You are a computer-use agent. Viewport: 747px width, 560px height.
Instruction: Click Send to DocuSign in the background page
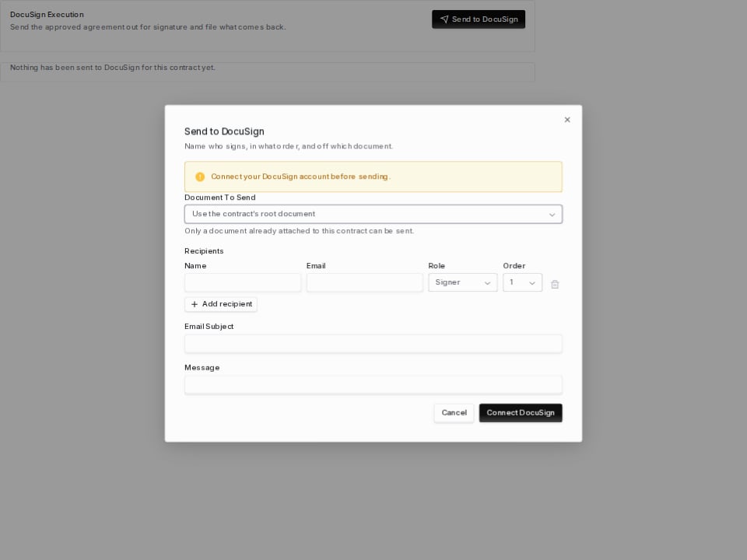coord(479,19)
